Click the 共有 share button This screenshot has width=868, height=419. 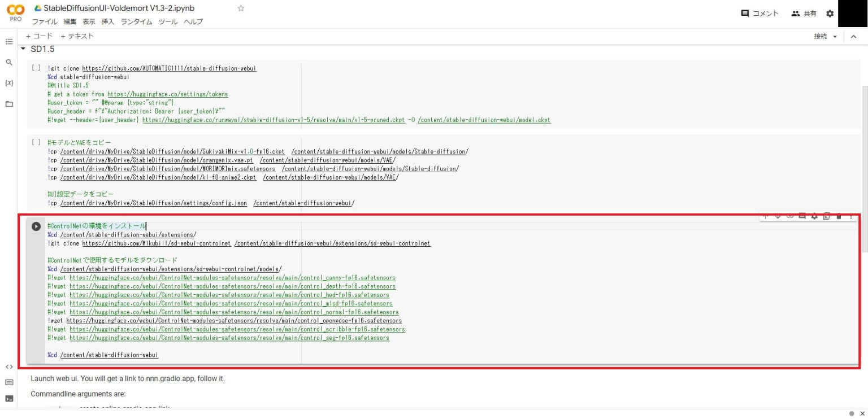pyautogui.click(x=804, y=14)
